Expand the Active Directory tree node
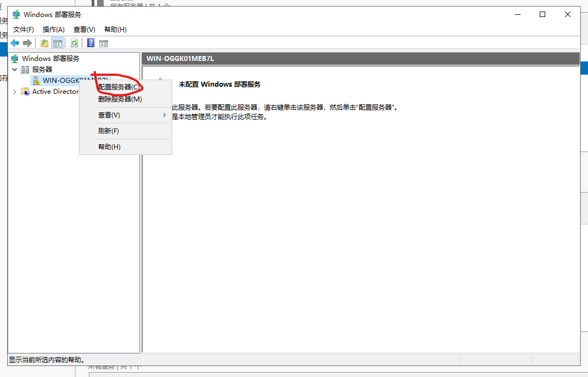588x377 pixels. 15,92
